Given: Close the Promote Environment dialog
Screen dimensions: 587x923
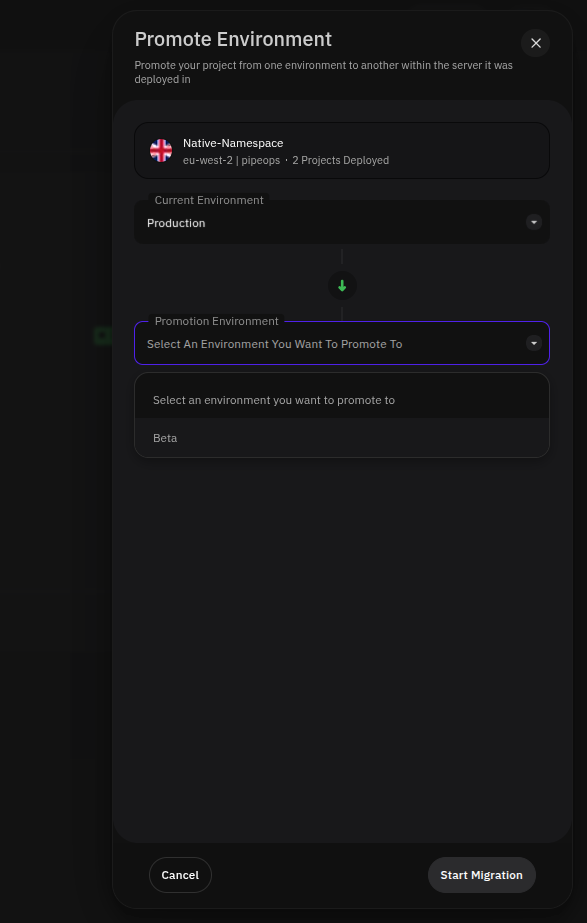Looking at the screenshot, I should [x=535, y=43].
